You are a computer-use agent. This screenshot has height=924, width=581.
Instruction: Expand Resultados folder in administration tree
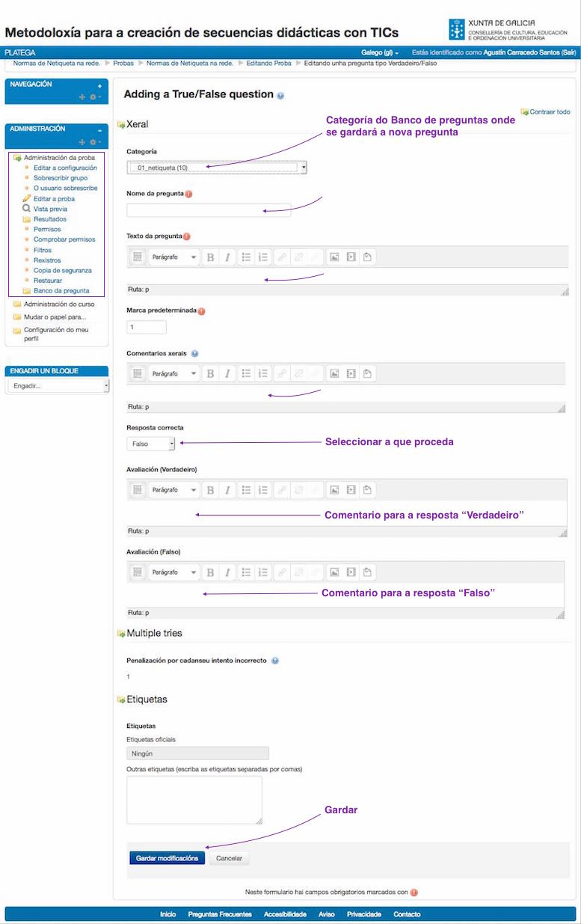coord(49,219)
